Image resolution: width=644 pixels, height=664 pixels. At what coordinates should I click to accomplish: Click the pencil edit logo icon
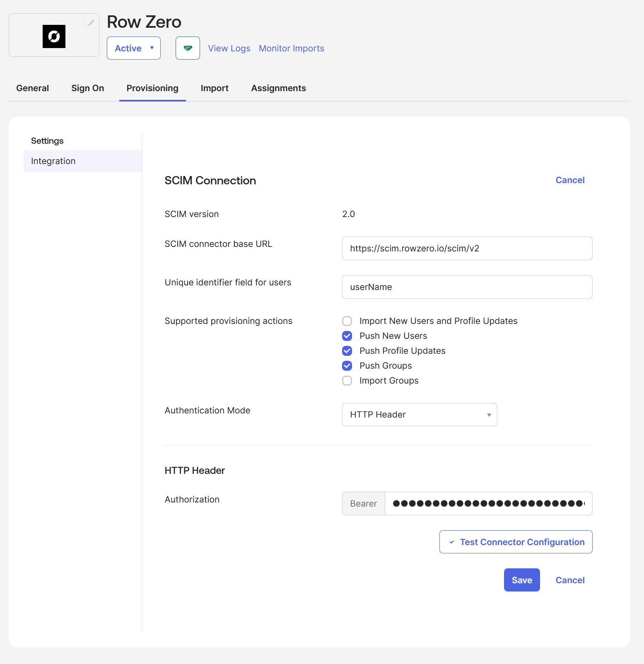91,22
